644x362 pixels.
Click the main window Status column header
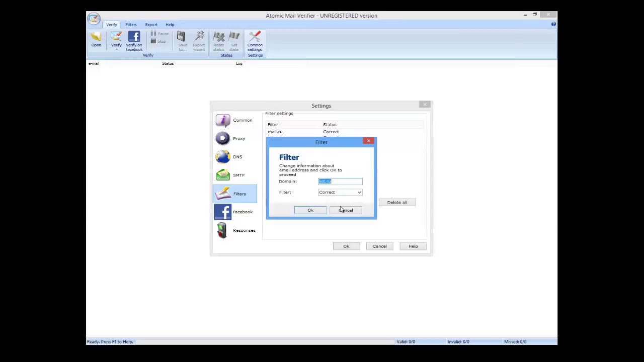(x=168, y=63)
